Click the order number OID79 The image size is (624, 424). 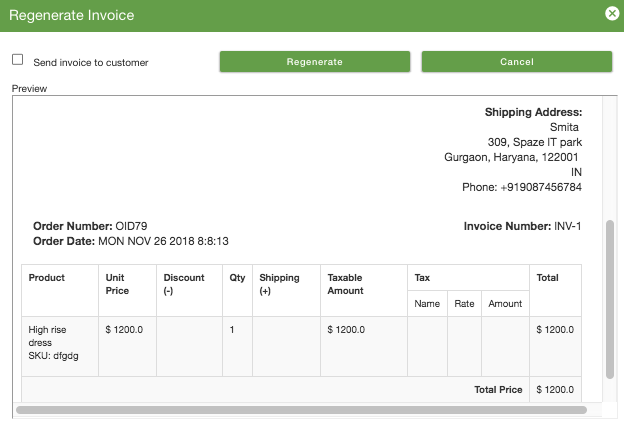point(131,226)
